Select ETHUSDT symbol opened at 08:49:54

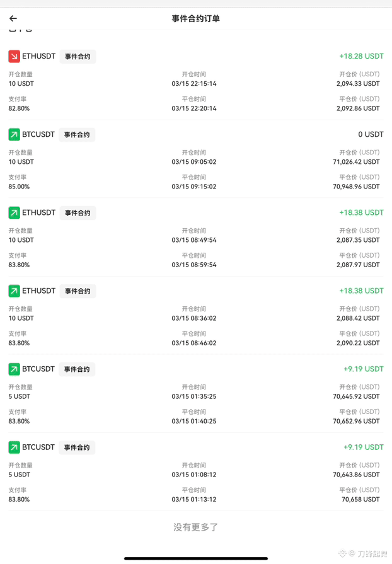[x=39, y=212]
